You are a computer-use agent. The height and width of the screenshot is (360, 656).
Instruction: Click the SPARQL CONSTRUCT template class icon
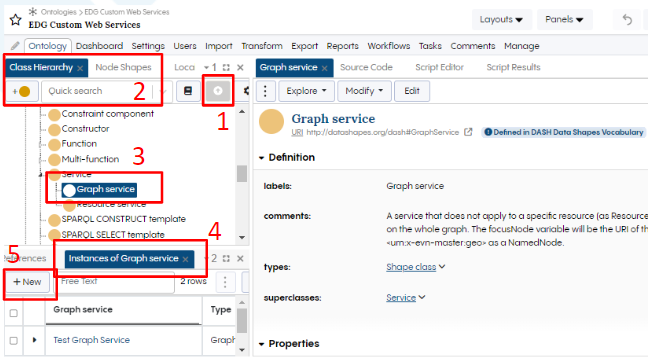point(54,220)
